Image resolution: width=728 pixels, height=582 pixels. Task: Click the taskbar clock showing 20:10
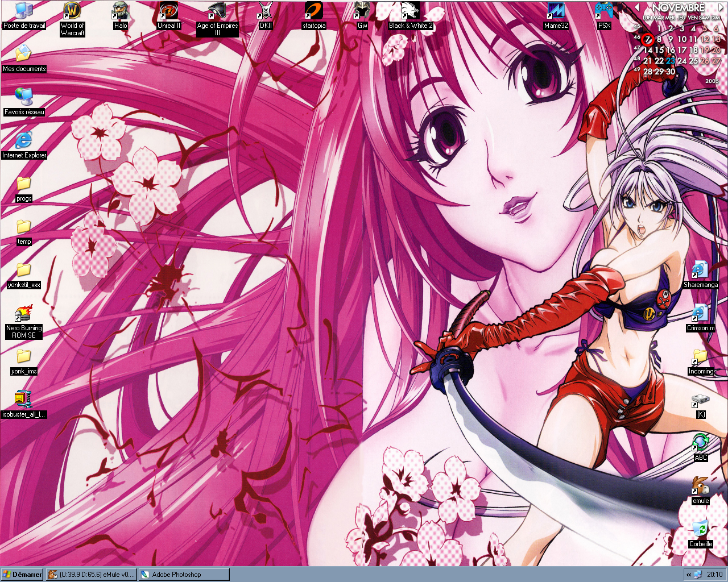tap(715, 575)
